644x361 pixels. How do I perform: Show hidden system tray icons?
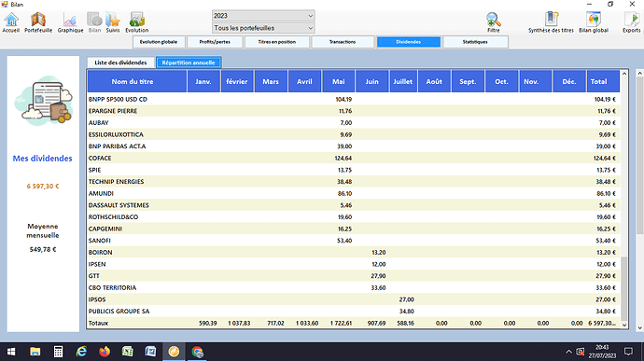568,352
